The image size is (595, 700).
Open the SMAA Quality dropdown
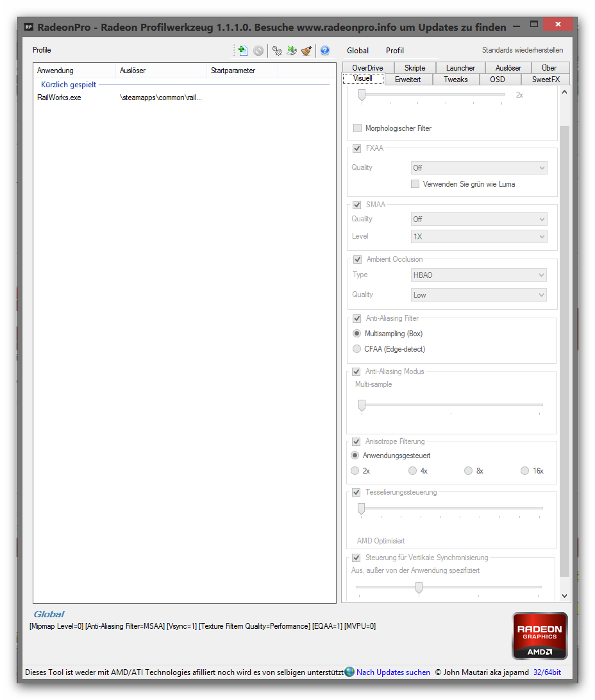479,219
